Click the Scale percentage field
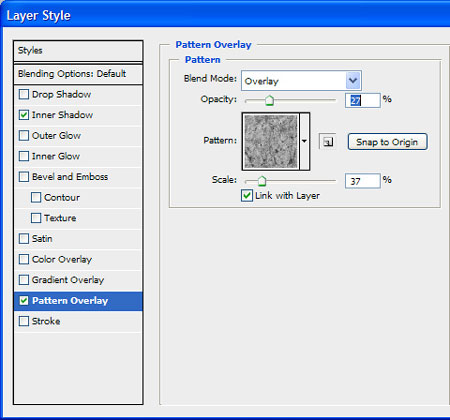 click(x=363, y=181)
